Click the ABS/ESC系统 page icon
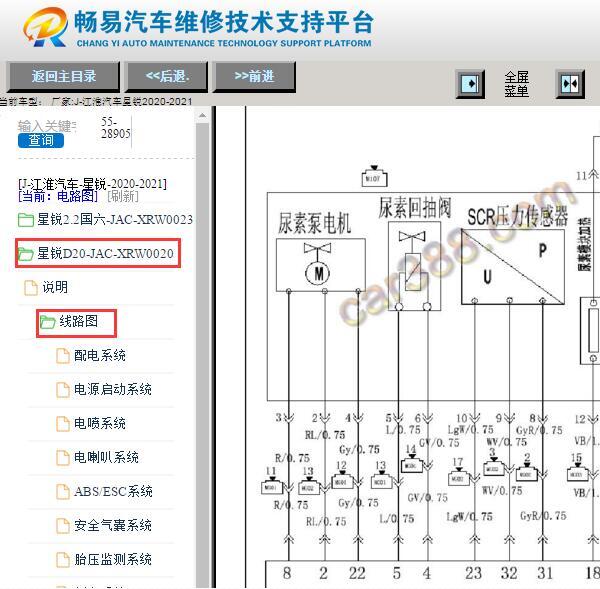This screenshot has height=589, width=600. [x=63, y=491]
